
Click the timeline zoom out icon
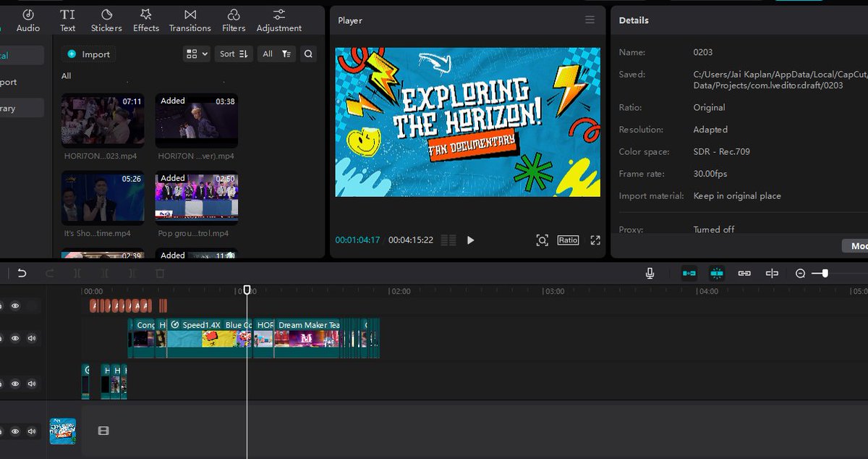pyautogui.click(x=800, y=273)
